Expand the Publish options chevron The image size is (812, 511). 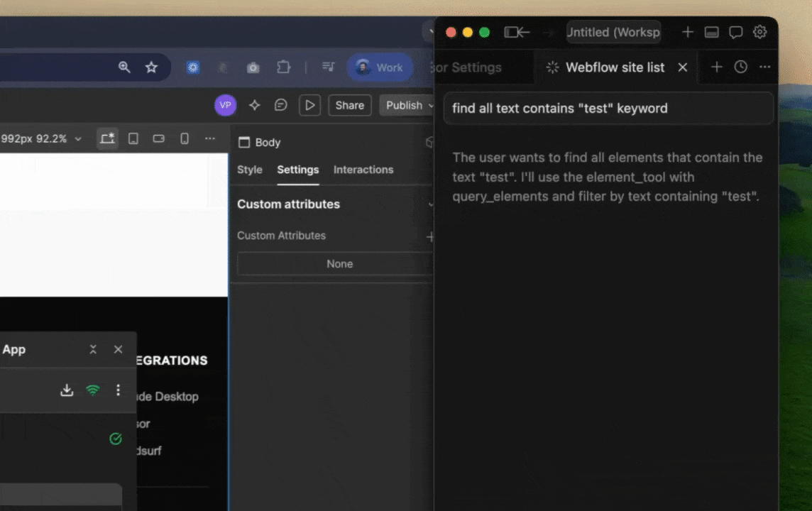tap(430, 105)
